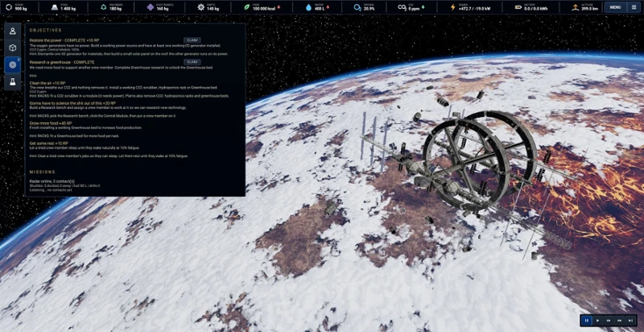Viewport: 644px width, 332px height.
Task: Click the Altitude indicator icon
Action: coord(575,7)
